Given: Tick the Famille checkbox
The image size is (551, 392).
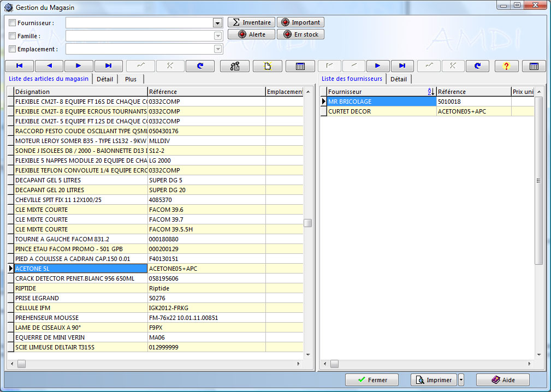Looking at the screenshot, I should (13, 36).
